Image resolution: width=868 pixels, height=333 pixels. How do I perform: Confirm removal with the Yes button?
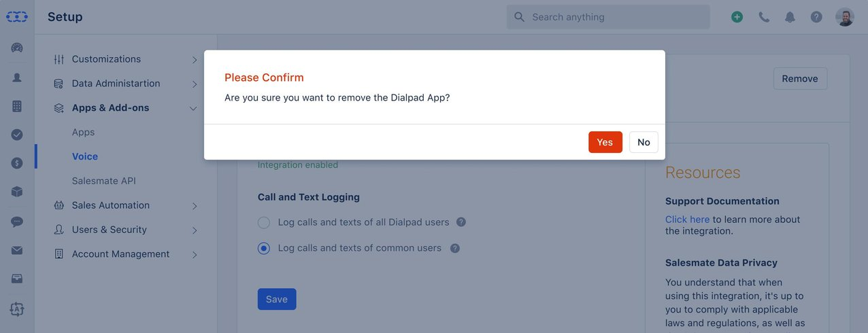pos(605,142)
